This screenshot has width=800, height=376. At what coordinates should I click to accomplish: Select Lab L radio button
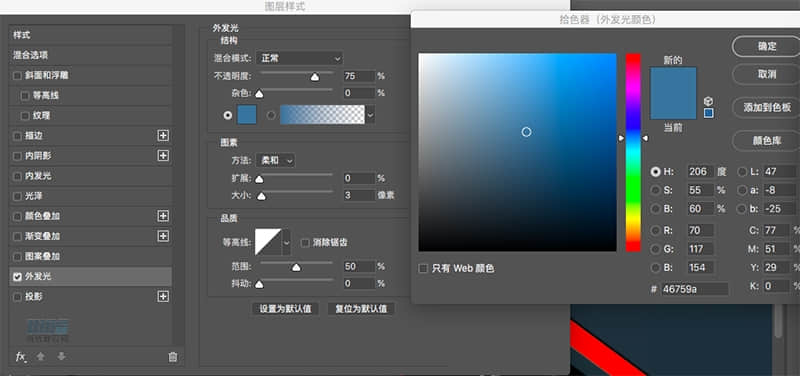[742, 172]
